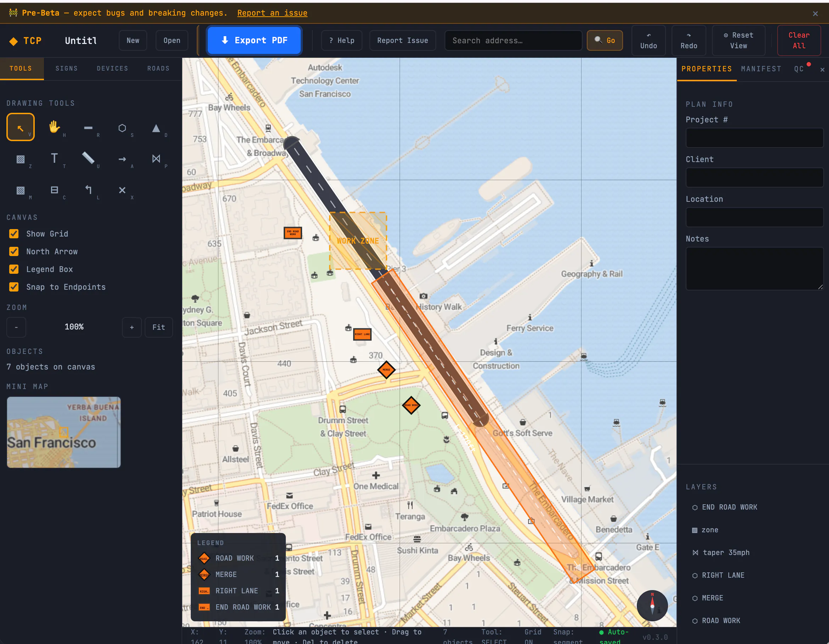Click the Fit zoom button

(x=158, y=327)
